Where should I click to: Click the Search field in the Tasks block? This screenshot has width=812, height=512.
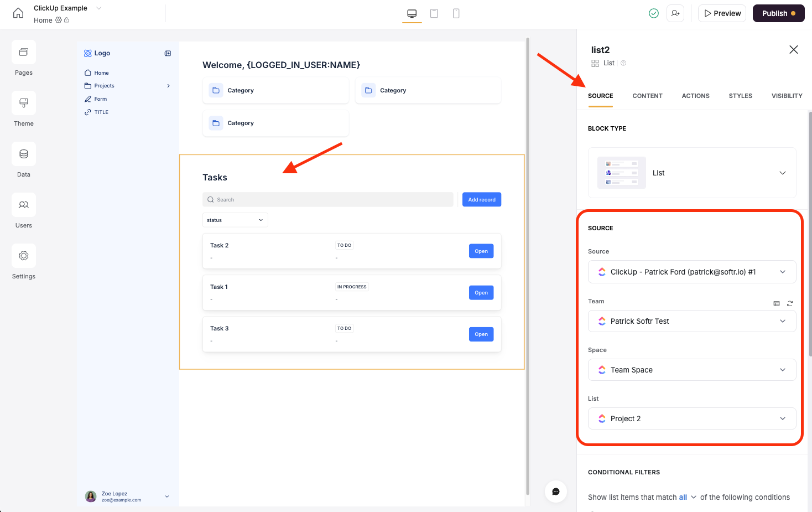click(327, 199)
